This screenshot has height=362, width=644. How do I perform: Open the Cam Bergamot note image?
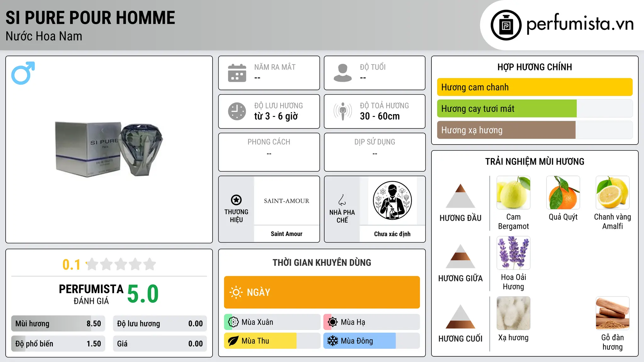coord(514,193)
